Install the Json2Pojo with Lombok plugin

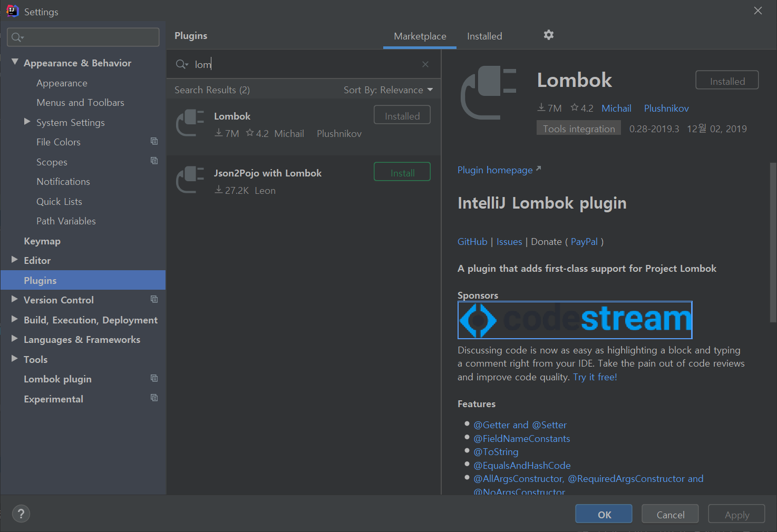point(402,172)
